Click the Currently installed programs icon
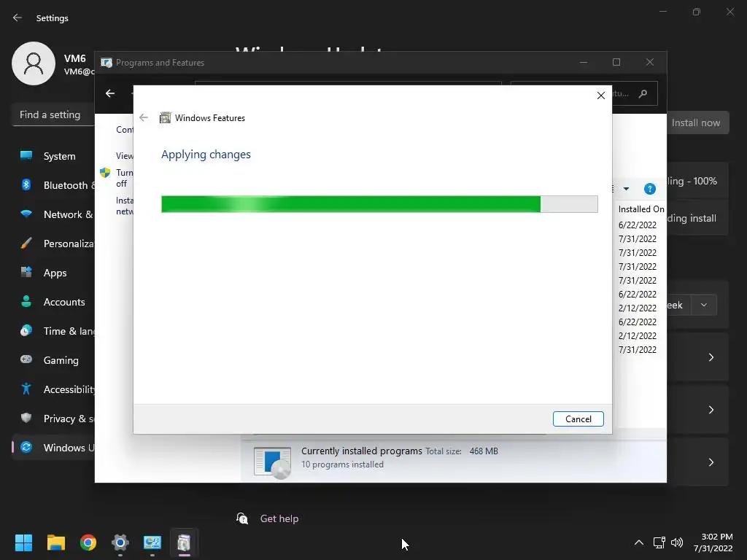This screenshot has height=560, width=747. (272, 462)
